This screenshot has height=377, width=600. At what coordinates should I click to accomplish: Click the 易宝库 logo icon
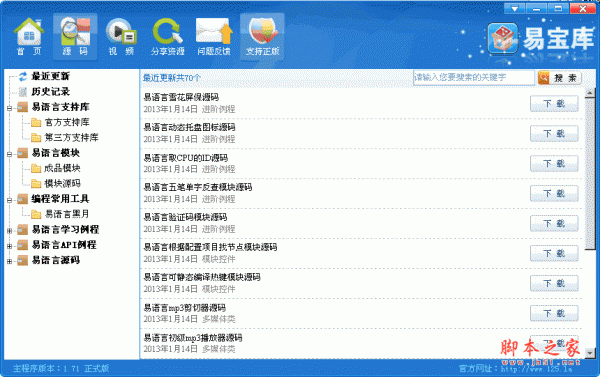click(x=502, y=38)
